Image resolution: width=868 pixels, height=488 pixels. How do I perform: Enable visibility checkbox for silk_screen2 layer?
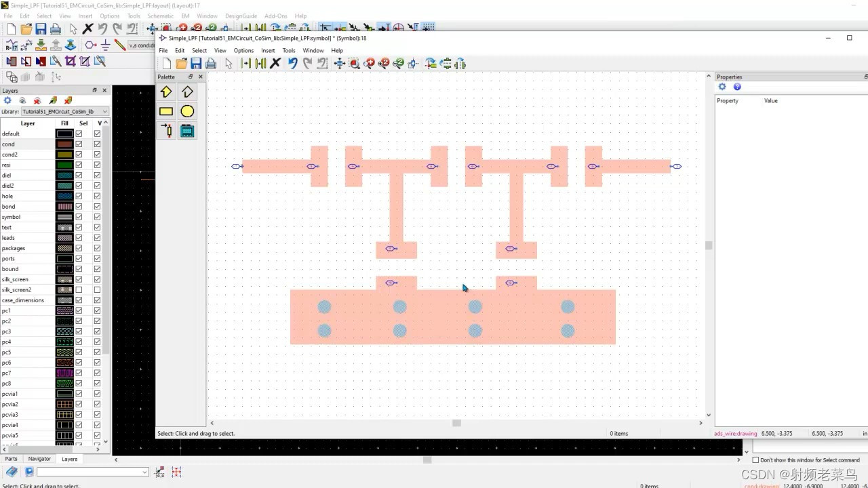click(97, 290)
